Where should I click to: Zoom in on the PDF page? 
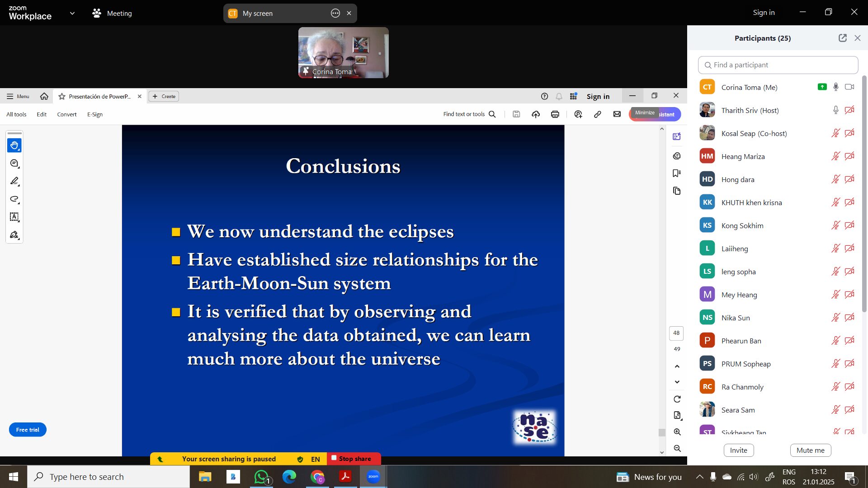(x=677, y=432)
